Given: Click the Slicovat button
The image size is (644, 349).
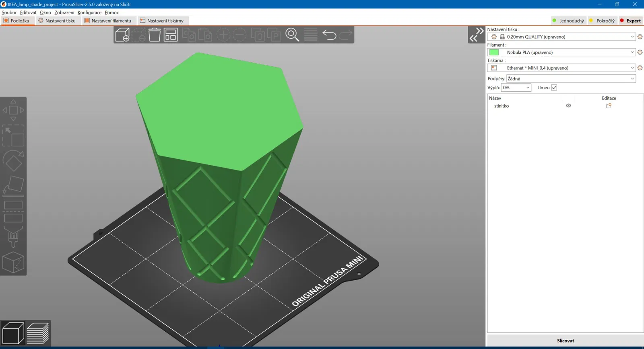Looking at the screenshot, I should click(x=565, y=341).
